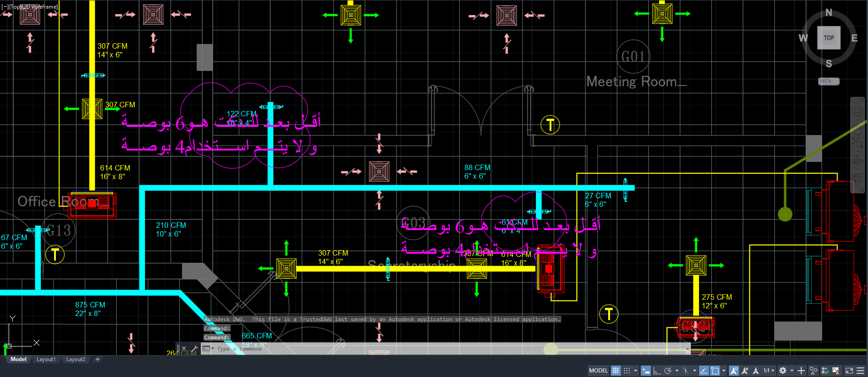Open snap mode settings dropdown arrow
Viewport: 868px width, 377px height.
(x=636, y=371)
